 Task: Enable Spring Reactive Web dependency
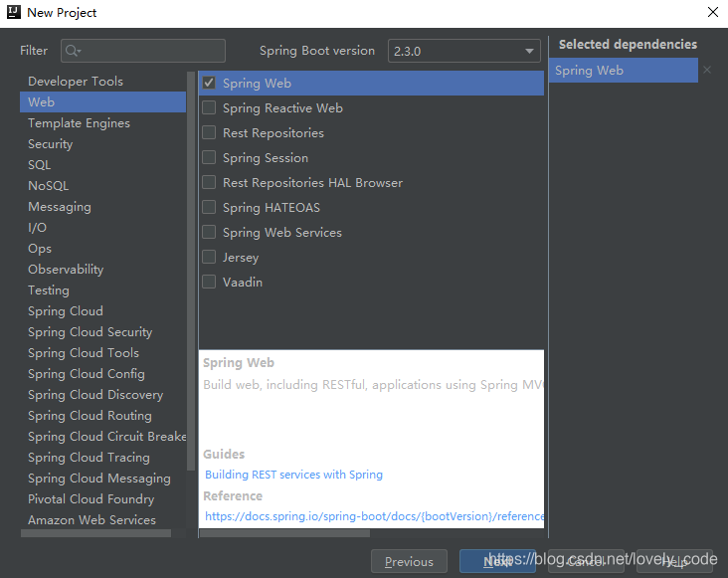tap(209, 107)
